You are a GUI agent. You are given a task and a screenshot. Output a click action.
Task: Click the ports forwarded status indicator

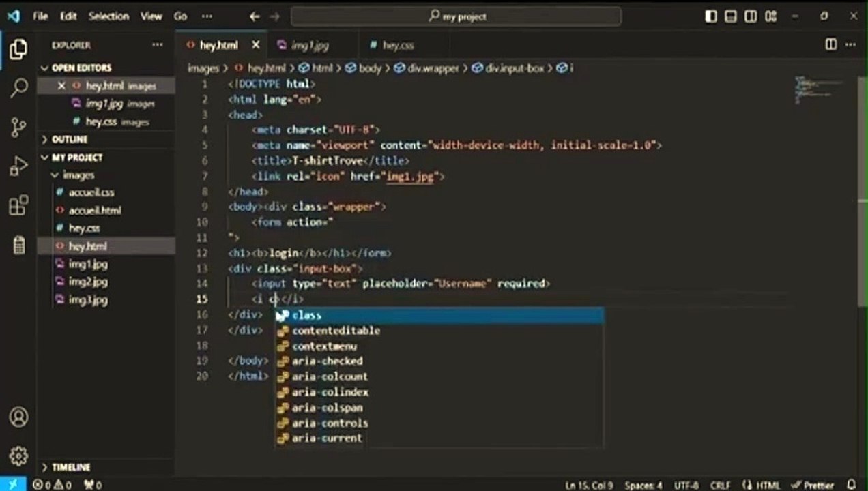pos(93,485)
